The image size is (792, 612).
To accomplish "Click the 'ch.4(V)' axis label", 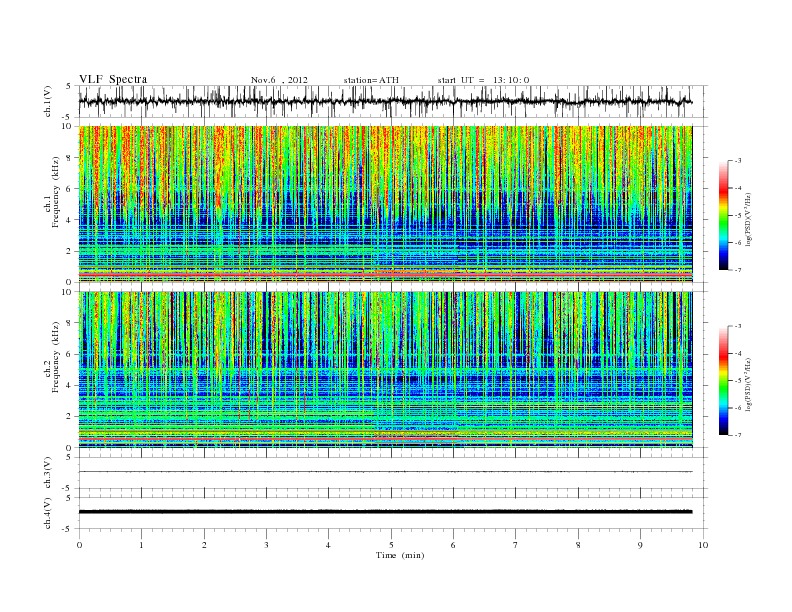I will (x=48, y=513).
